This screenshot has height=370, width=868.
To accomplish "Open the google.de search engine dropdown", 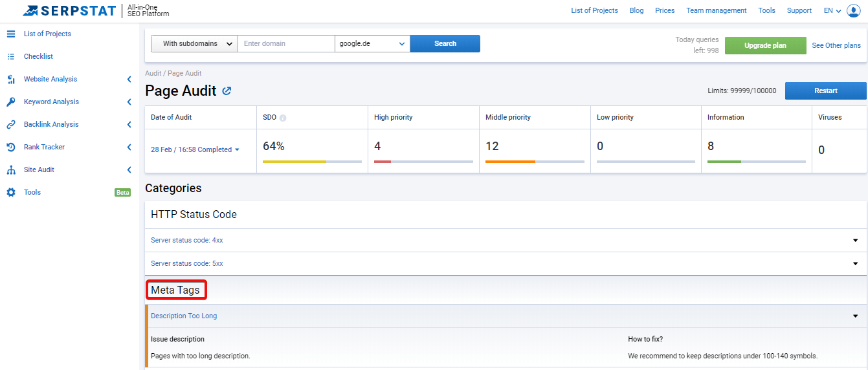I will coord(372,43).
